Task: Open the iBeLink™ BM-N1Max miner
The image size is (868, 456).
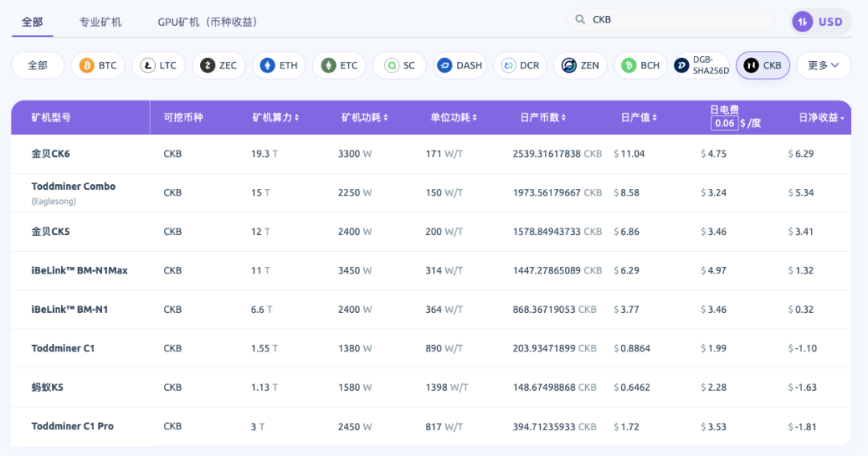Action: pyautogui.click(x=79, y=270)
